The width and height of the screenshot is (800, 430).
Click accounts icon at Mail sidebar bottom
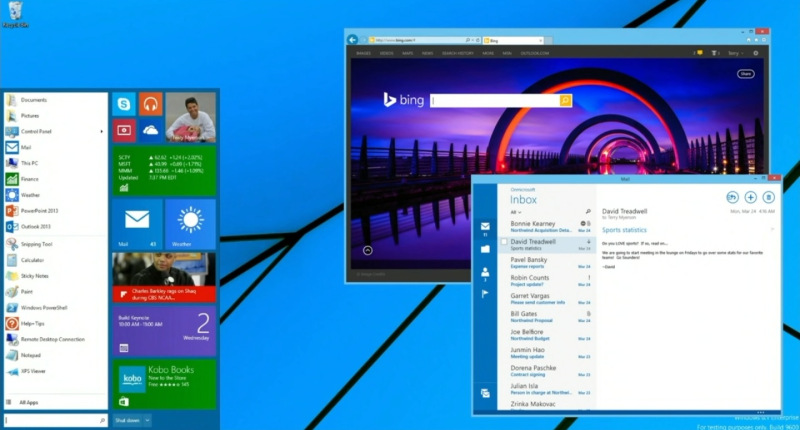coord(485,393)
